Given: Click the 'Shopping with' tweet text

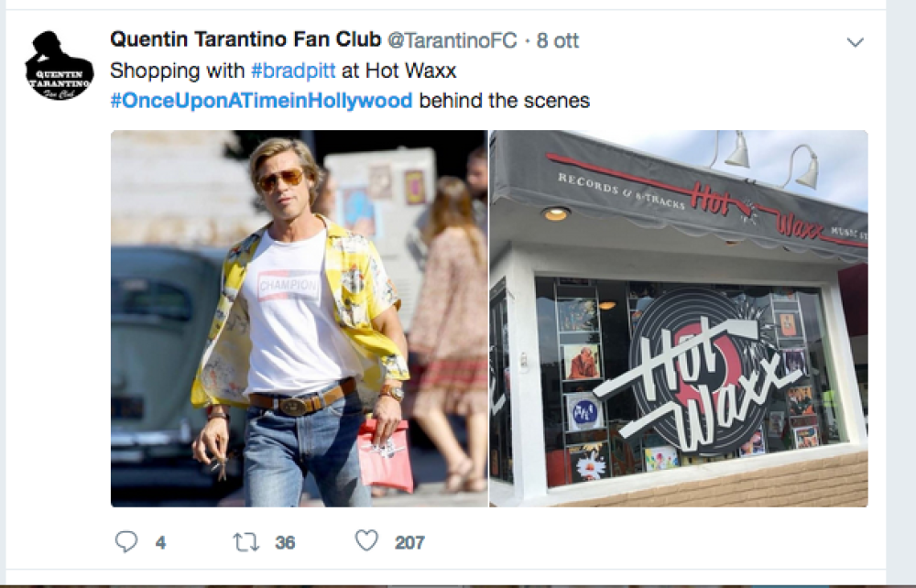Looking at the screenshot, I should (x=178, y=71).
